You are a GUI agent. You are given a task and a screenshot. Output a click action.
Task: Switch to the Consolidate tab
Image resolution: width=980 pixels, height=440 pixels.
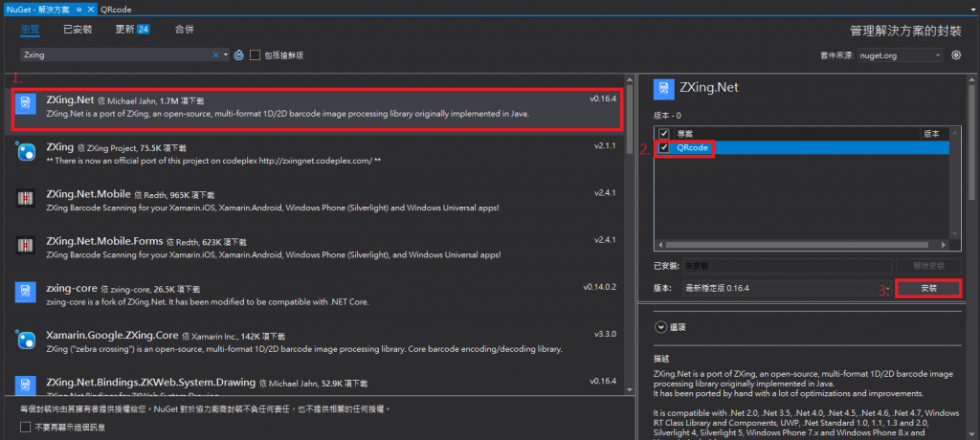click(185, 30)
